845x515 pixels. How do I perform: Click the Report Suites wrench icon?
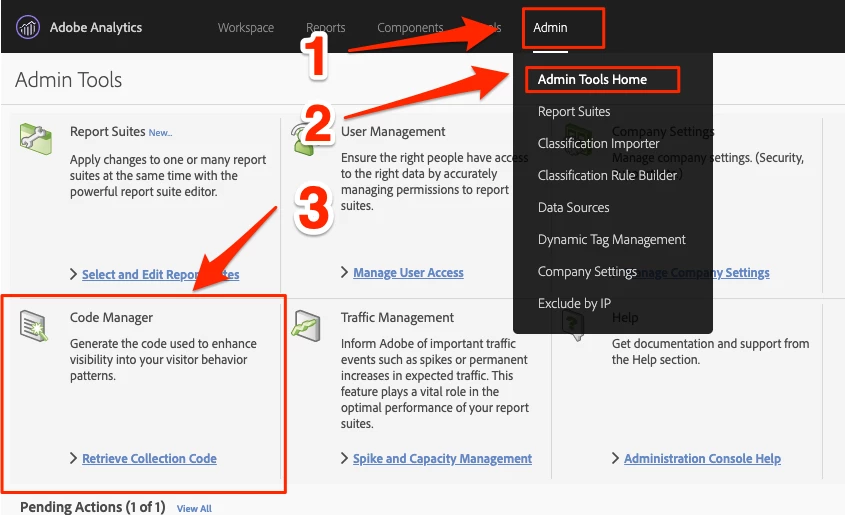(x=36, y=138)
